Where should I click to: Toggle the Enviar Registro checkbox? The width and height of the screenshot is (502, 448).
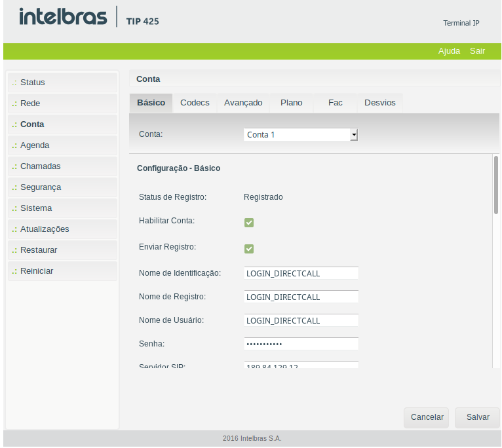click(249, 249)
